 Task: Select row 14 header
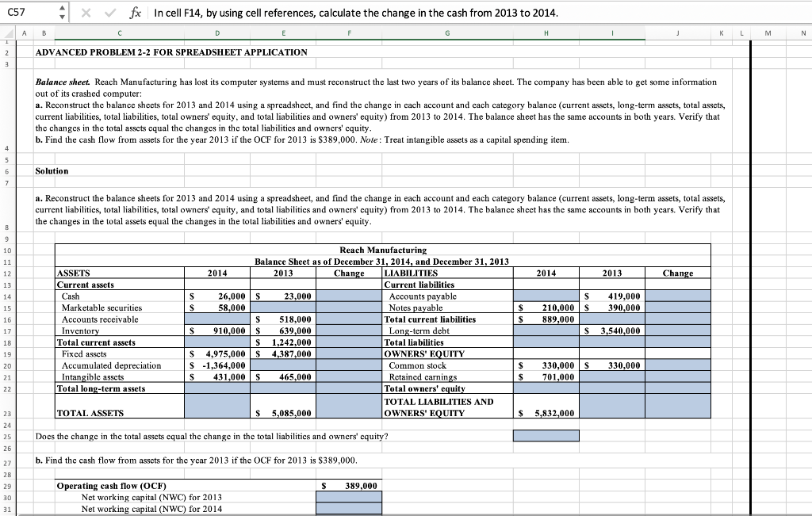(6, 296)
